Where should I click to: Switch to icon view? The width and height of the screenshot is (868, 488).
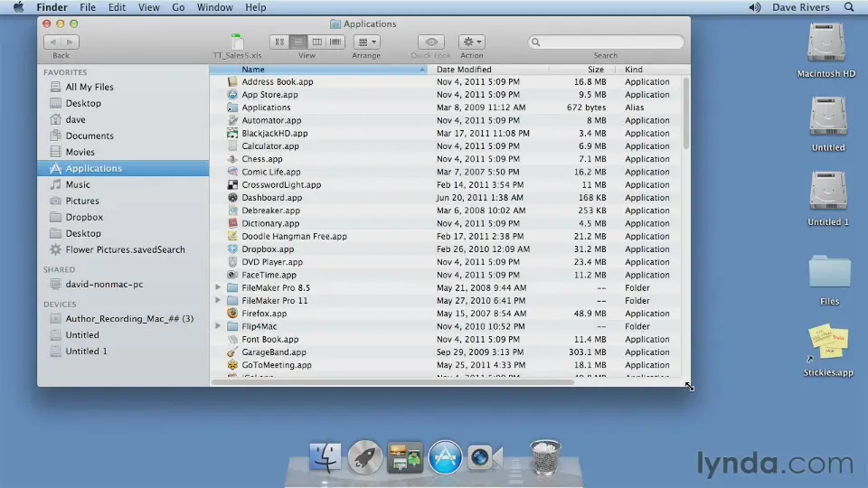[279, 42]
